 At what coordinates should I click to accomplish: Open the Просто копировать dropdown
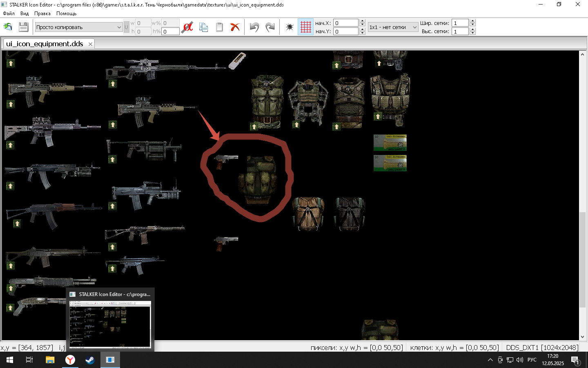(79, 27)
